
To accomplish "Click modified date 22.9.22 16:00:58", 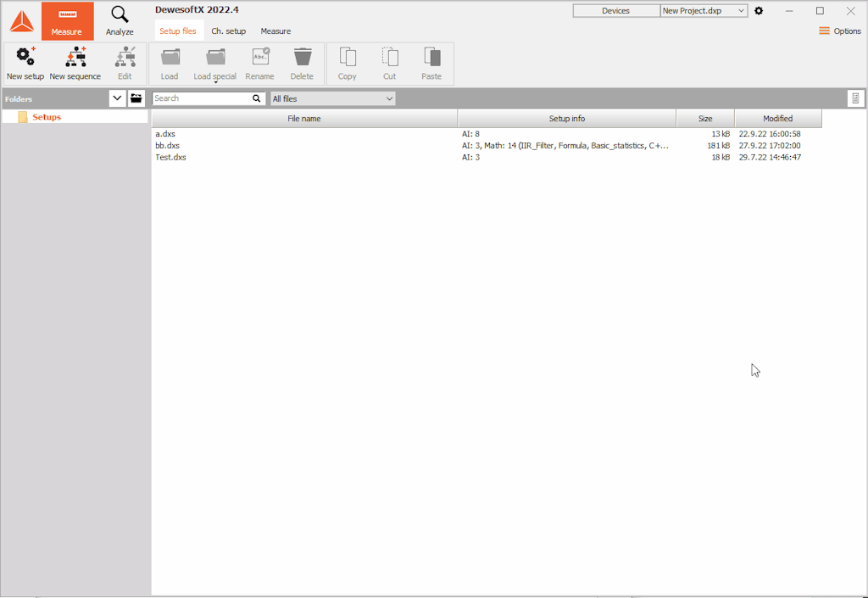I will pos(770,134).
